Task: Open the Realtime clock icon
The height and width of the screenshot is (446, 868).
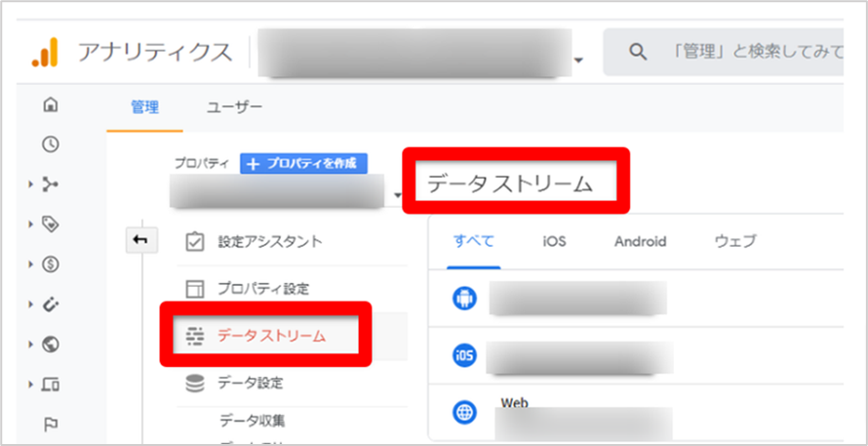Action: tap(51, 144)
